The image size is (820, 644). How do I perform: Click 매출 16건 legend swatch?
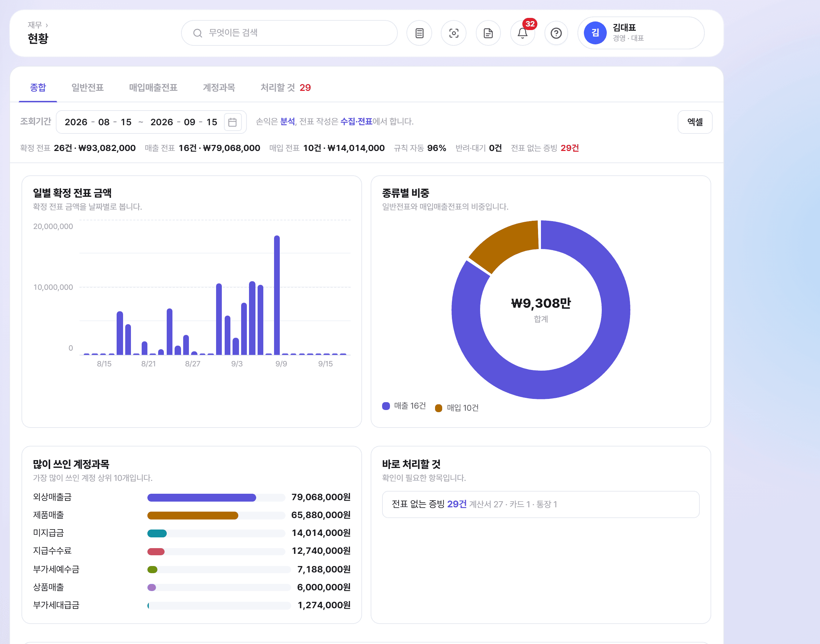(x=386, y=406)
